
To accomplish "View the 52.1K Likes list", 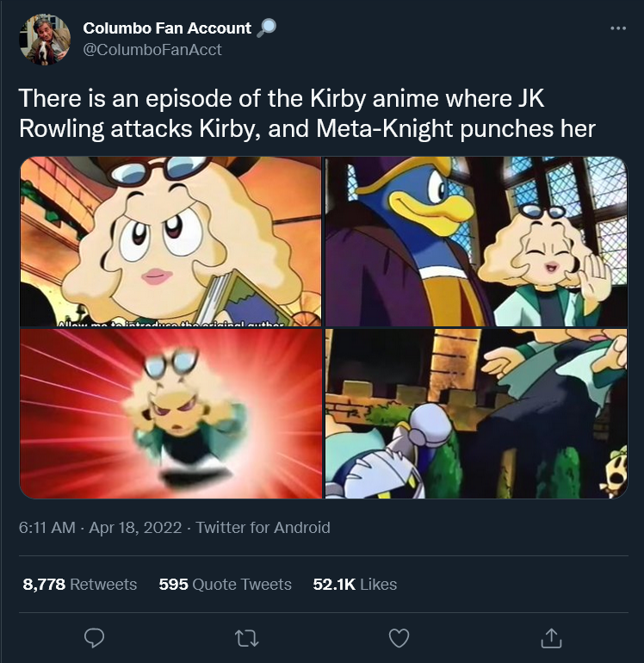I will 355,584.
